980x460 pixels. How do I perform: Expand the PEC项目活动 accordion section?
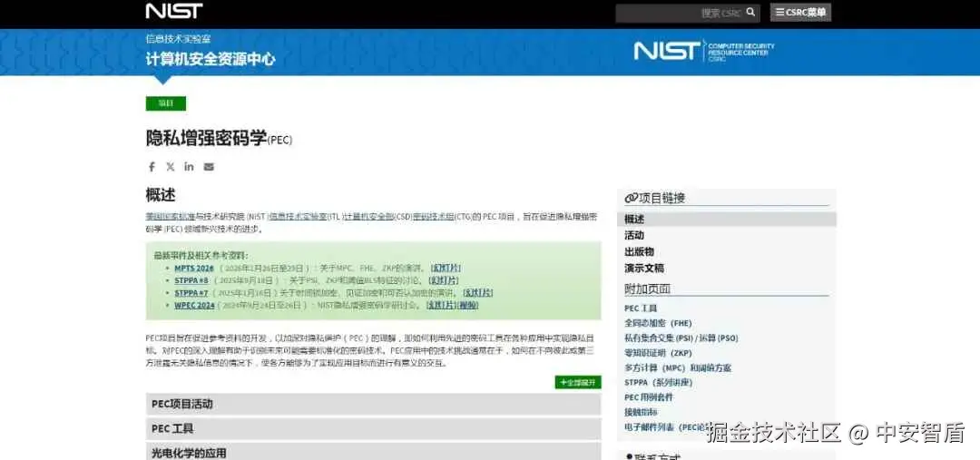click(373, 404)
